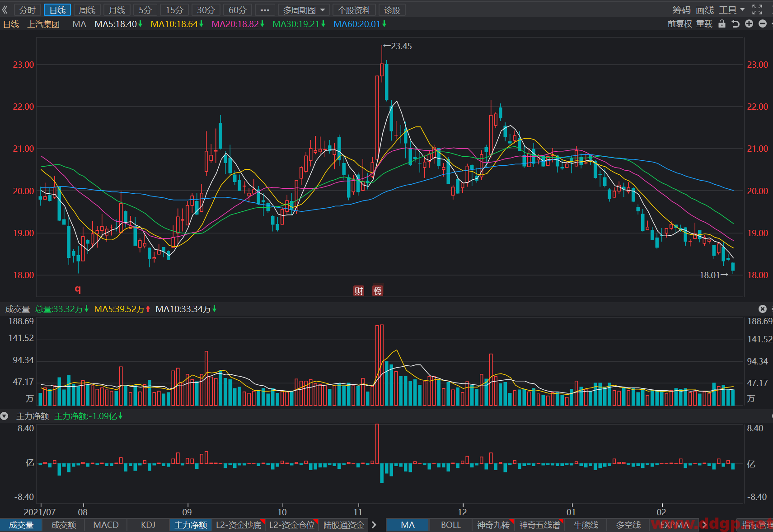Click the undo arrow icon
This screenshot has height=532, width=773.
[x=736, y=24]
